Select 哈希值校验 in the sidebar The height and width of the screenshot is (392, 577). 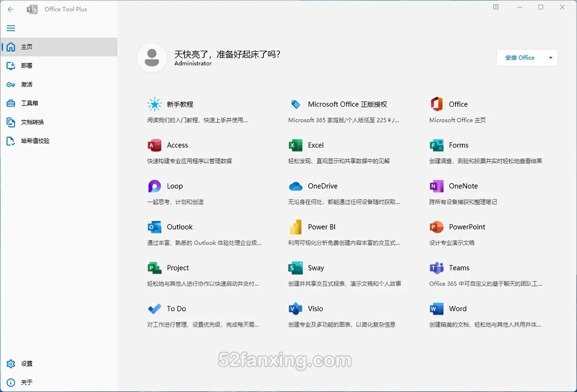tap(59, 141)
